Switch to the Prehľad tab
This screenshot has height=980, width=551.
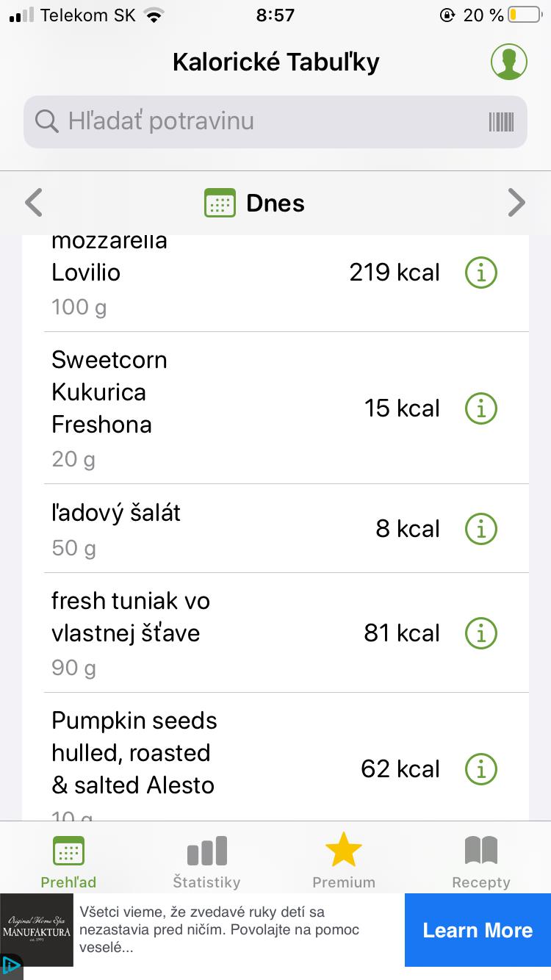[x=68, y=861]
